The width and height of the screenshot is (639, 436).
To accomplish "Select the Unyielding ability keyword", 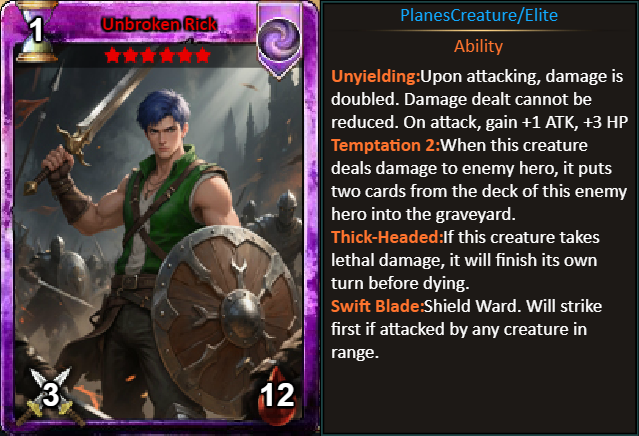I will coord(375,77).
